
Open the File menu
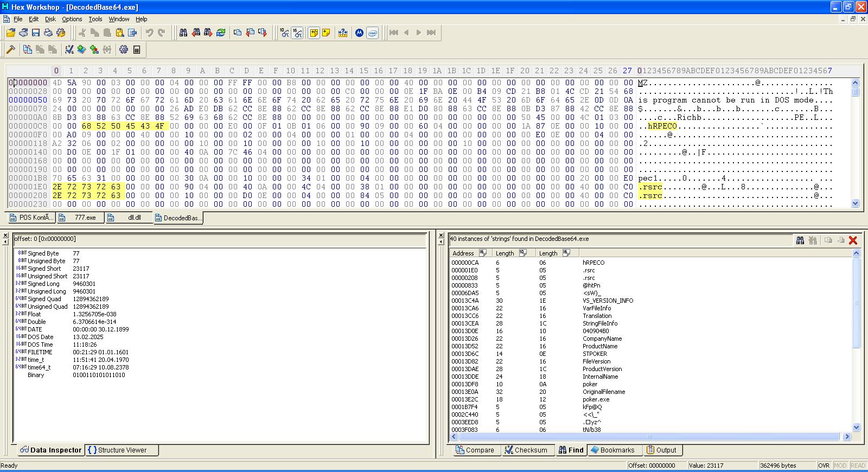click(x=18, y=19)
